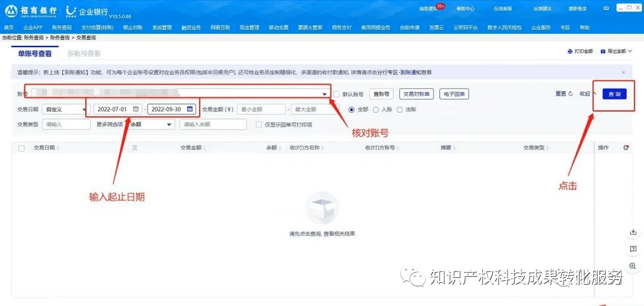Select the 出账 radio button
Image resolution: width=644 pixels, height=306 pixels.
click(399, 110)
